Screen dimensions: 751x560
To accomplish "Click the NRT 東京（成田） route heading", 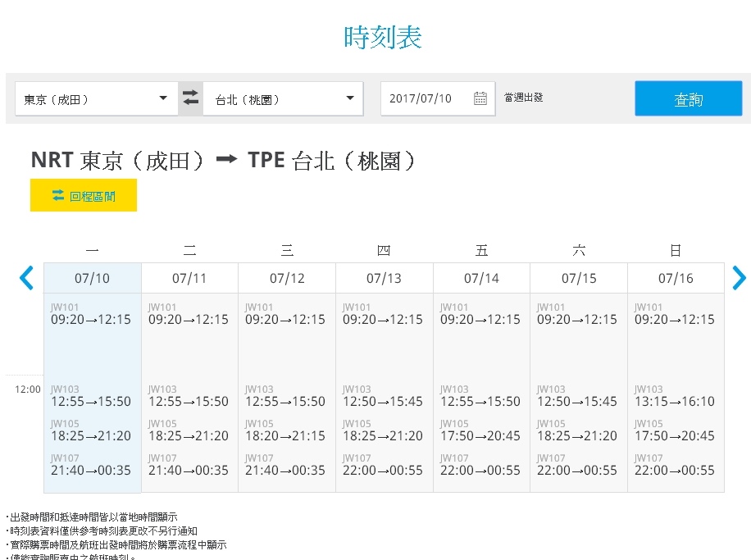I will 118,161.
